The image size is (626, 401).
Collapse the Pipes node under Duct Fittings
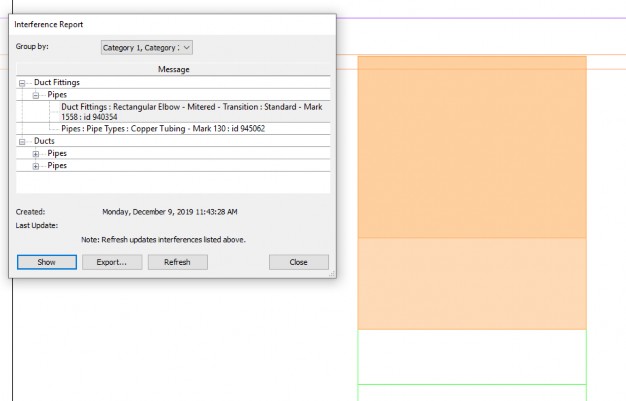[36, 95]
